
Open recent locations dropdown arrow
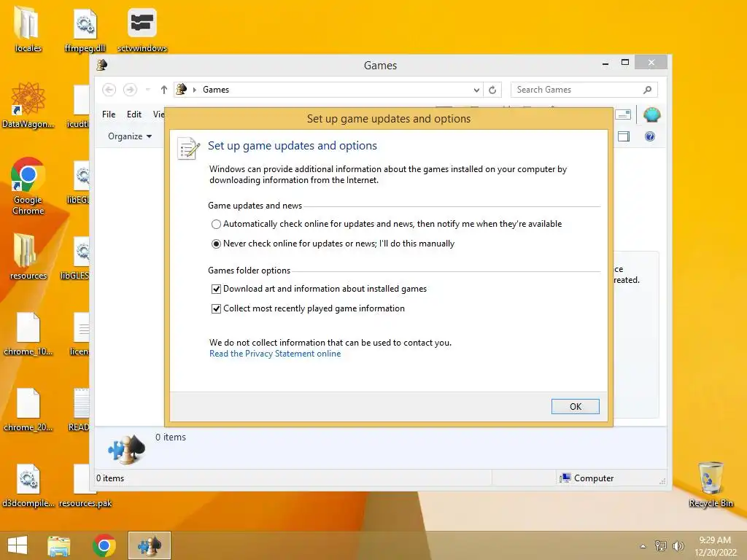147,90
